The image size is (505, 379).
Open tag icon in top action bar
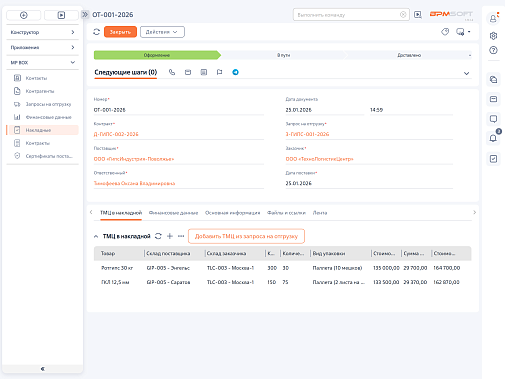[x=445, y=32]
